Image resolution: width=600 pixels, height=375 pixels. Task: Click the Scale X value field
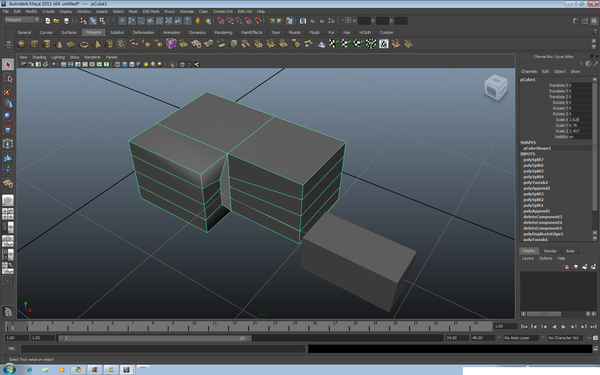581,120
